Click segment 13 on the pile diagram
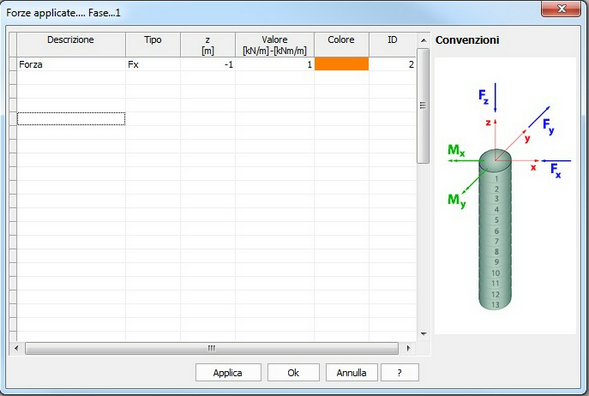The image size is (589, 396). coord(495,304)
